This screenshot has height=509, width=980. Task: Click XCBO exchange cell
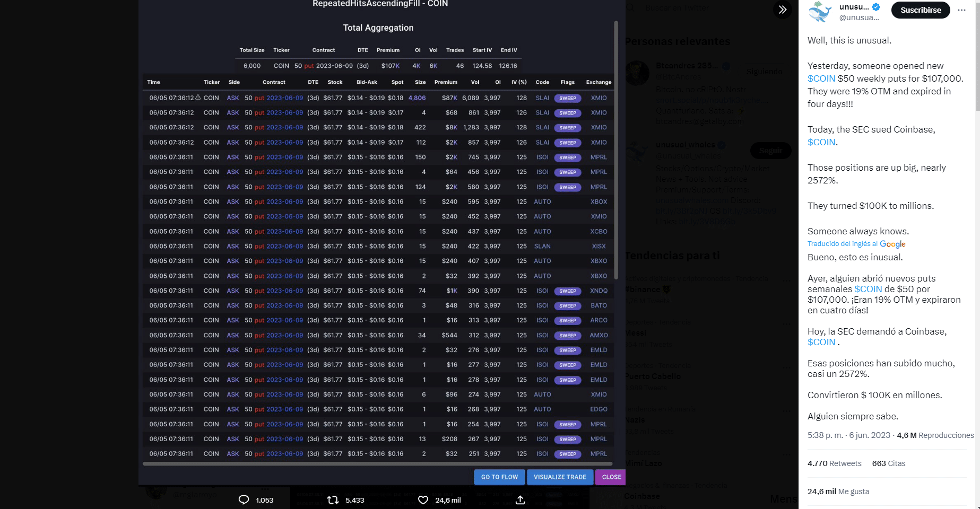point(599,232)
